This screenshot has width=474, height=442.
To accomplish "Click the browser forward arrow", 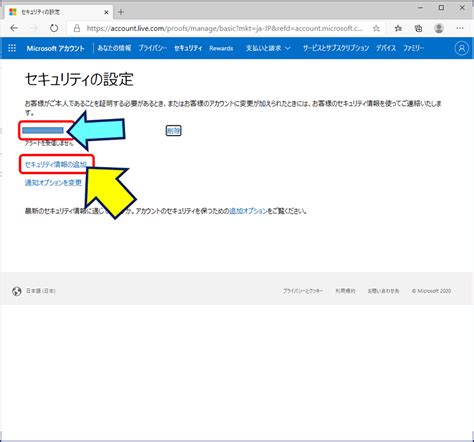I will (34, 28).
